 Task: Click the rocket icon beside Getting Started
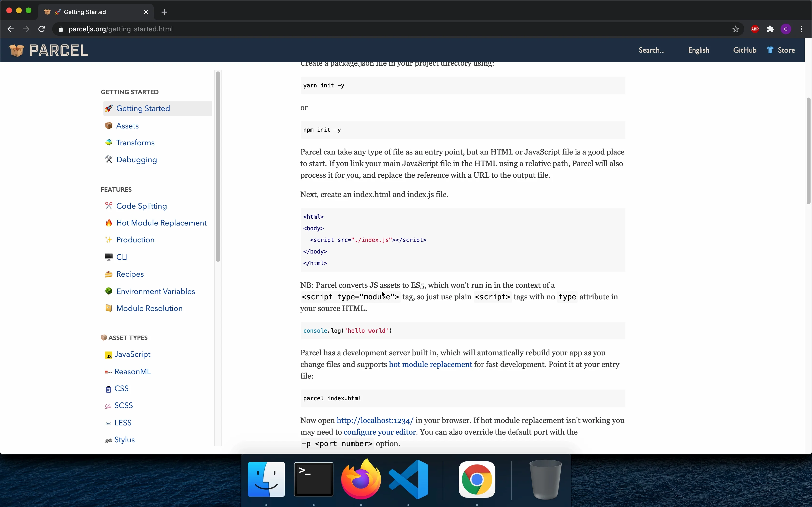click(109, 108)
